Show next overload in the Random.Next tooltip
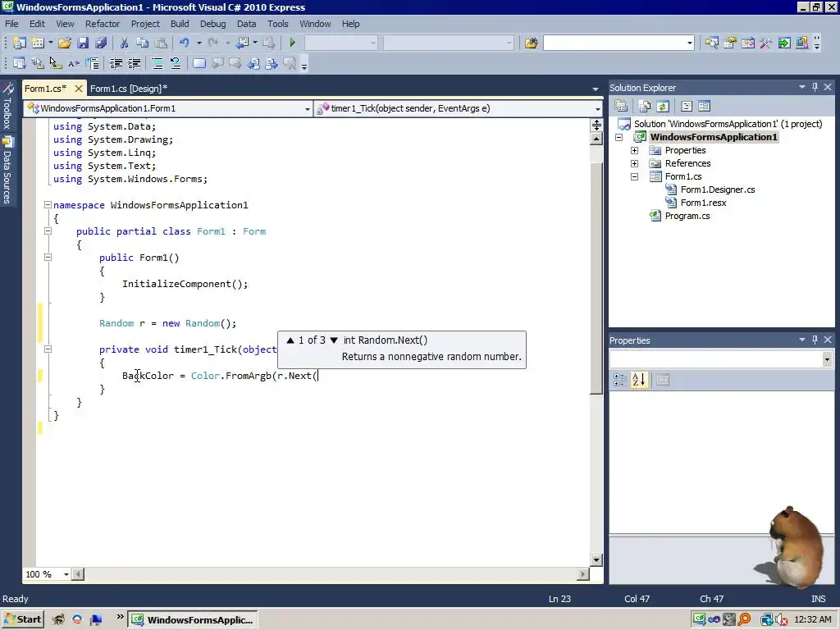 pyautogui.click(x=334, y=340)
